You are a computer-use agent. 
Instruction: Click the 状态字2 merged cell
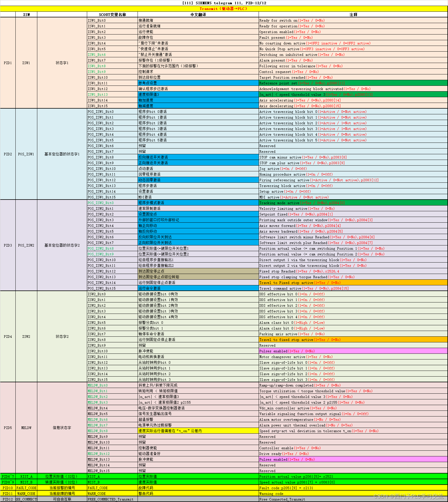click(62, 337)
